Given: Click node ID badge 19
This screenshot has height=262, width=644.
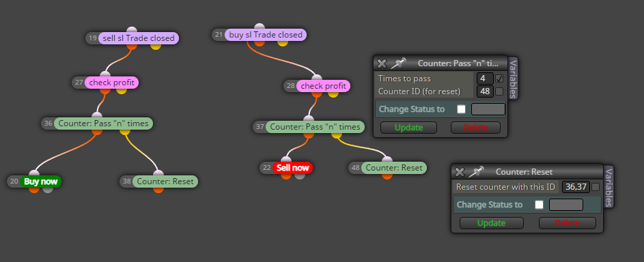Looking at the screenshot, I should 92,38.
